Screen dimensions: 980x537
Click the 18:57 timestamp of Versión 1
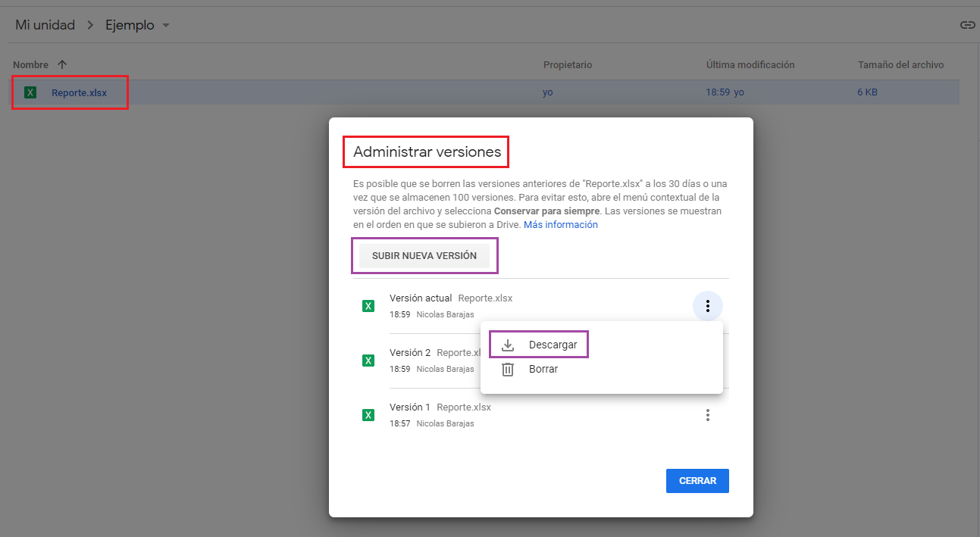pyautogui.click(x=399, y=423)
